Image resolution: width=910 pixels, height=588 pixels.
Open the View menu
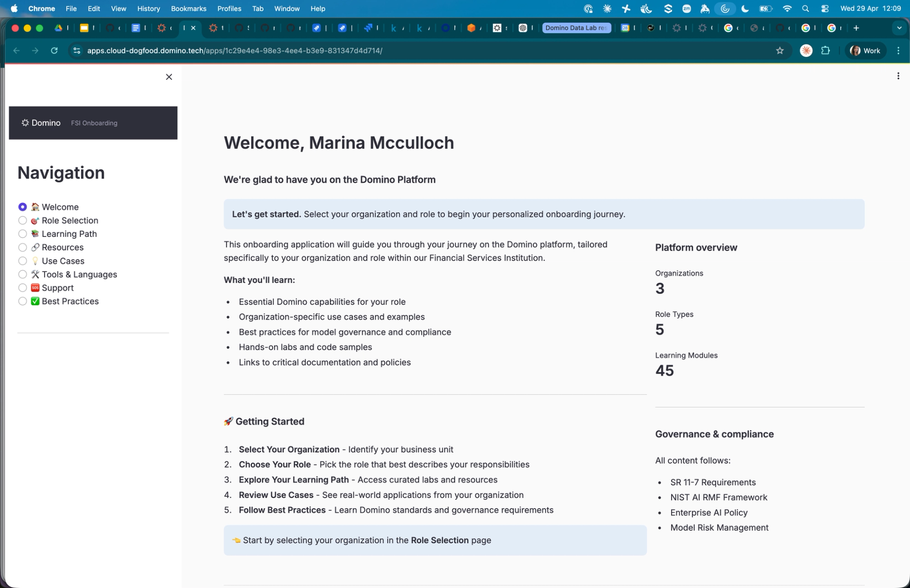118,9
